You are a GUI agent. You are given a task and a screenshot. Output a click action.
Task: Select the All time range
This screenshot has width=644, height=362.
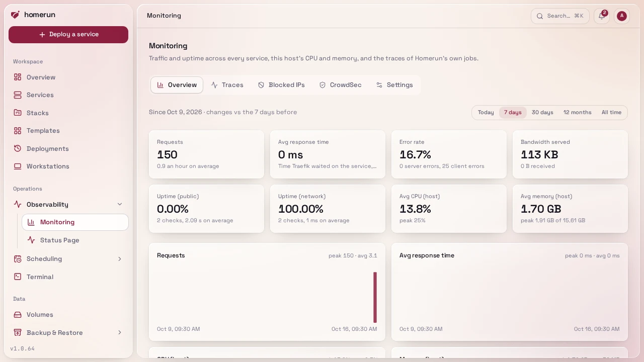611,113
